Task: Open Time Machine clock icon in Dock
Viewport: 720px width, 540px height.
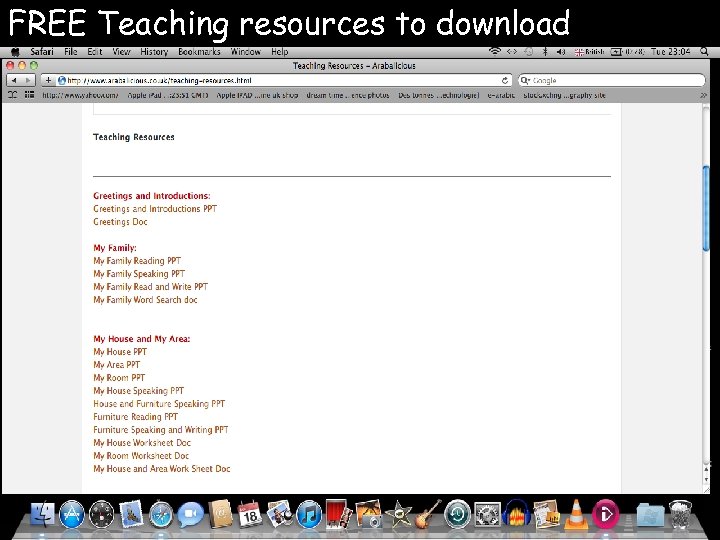Action: tap(457, 514)
